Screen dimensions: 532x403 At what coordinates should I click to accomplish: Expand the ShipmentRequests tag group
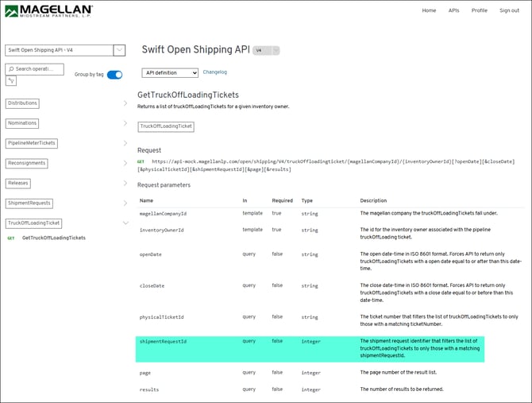click(125, 203)
